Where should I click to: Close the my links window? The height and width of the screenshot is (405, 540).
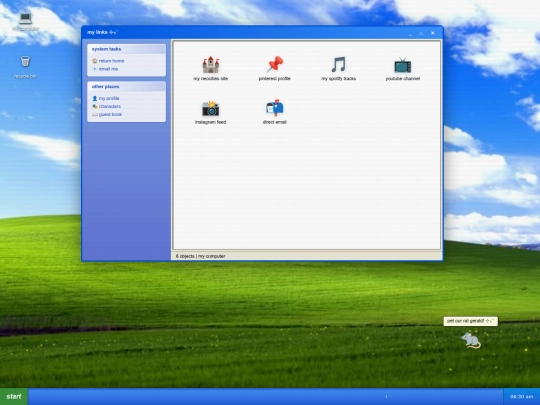click(433, 33)
